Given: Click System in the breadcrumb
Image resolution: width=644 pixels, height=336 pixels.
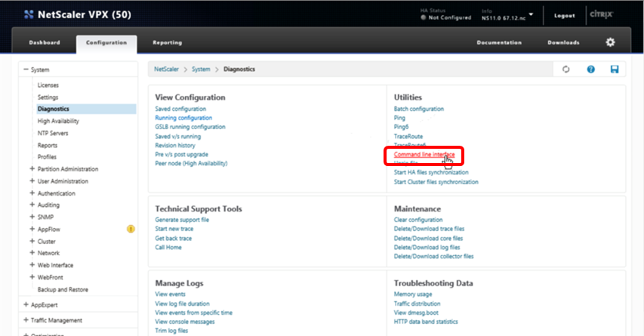Looking at the screenshot, I should 201,69.
